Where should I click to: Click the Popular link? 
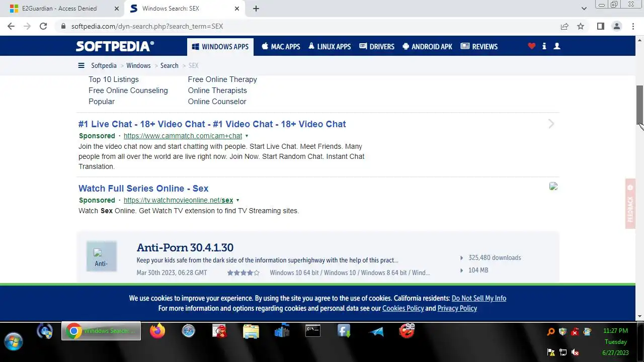tap(102, 102)
